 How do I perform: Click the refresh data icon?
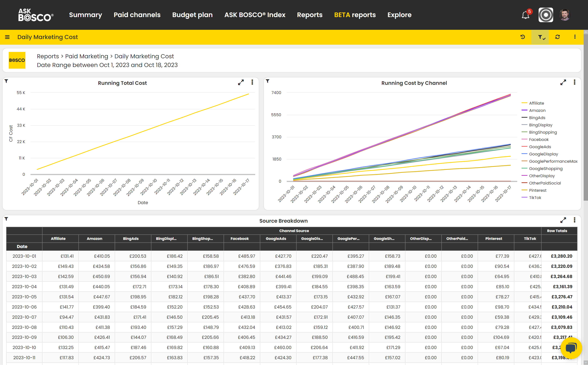tap(557, 37)
